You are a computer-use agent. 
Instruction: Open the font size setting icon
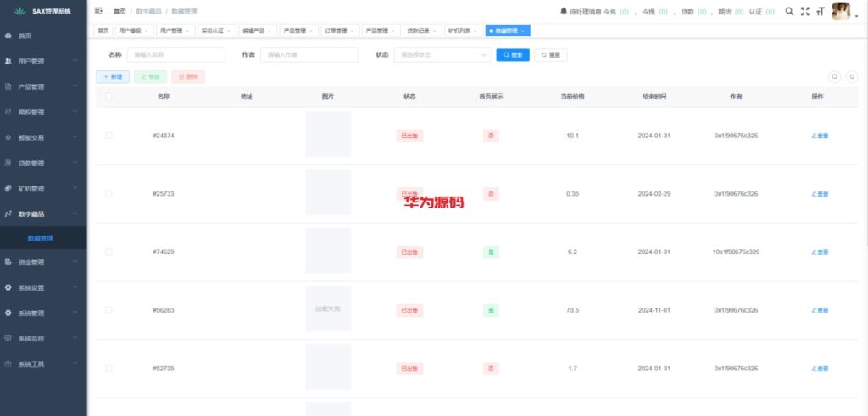(821, 11)
